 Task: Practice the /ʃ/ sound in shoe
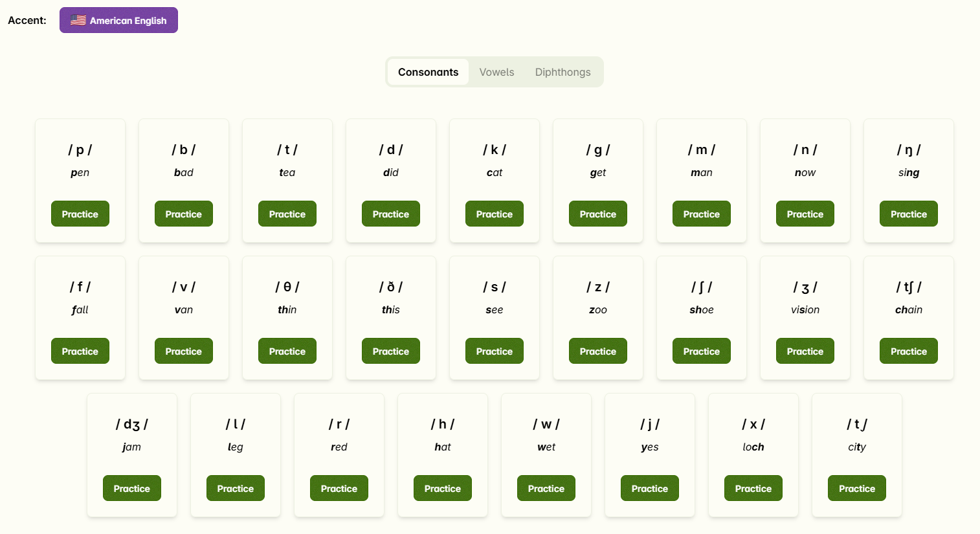702,351
